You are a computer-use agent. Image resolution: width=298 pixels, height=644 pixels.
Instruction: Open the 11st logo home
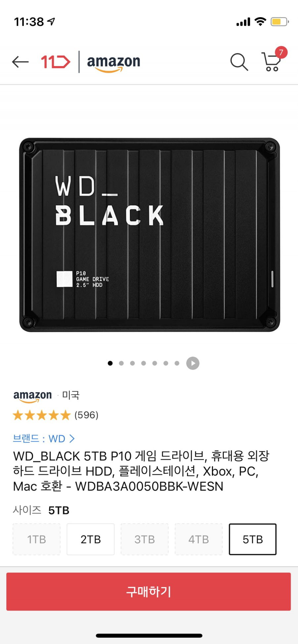pos(56,62)
